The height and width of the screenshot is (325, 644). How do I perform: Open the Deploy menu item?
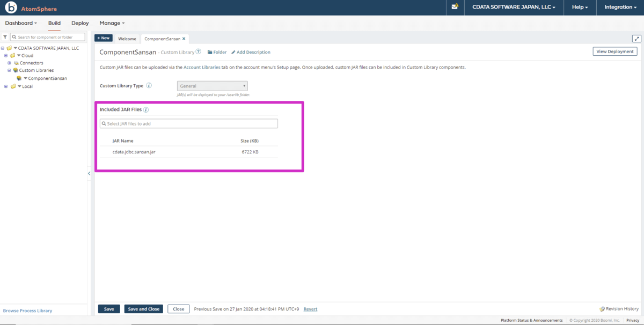pos(80,23)
